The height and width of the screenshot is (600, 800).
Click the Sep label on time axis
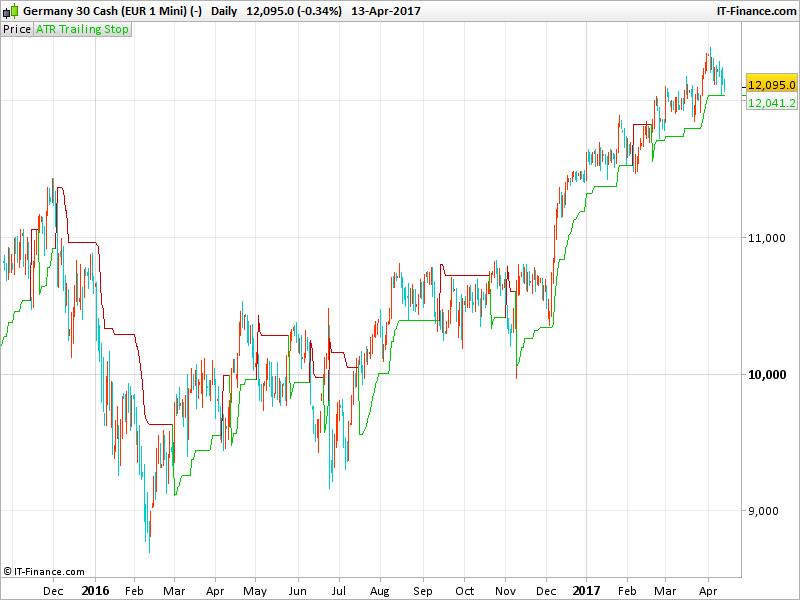[422, 592]
